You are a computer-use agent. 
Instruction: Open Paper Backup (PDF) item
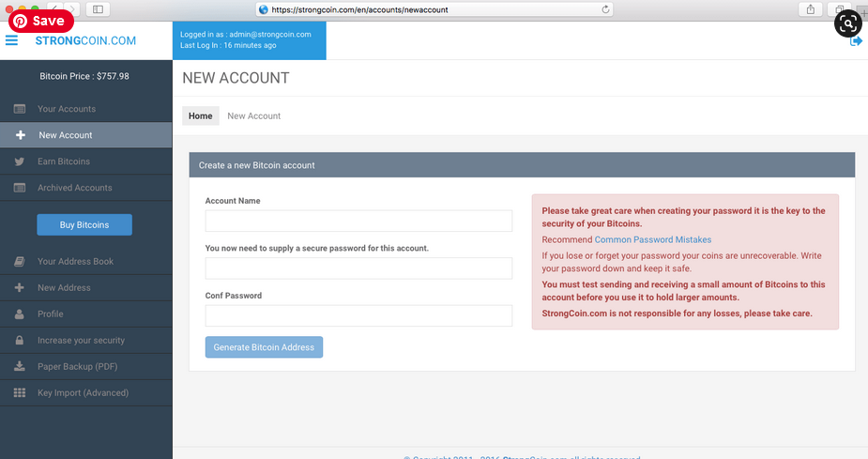(85, 366)
